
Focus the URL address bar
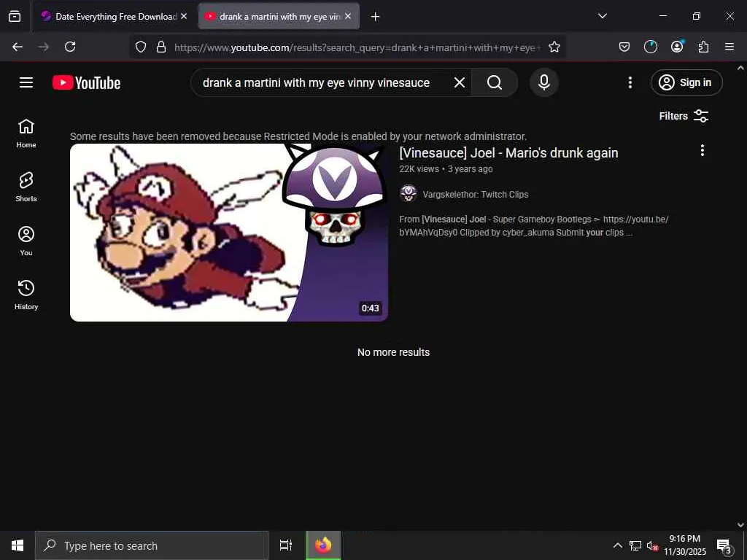click(356, 47)
